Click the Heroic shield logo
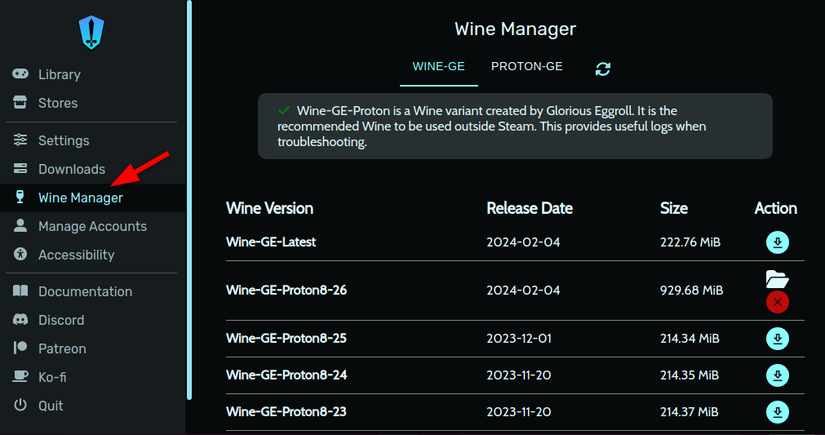825x435 pixels. coord(92,33)
